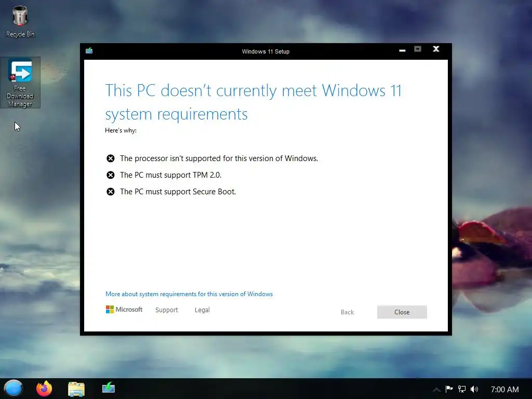Show hidden tray icons chevron
The height and width of the screenshot is (399, 532).
click(x=436, y=390)
